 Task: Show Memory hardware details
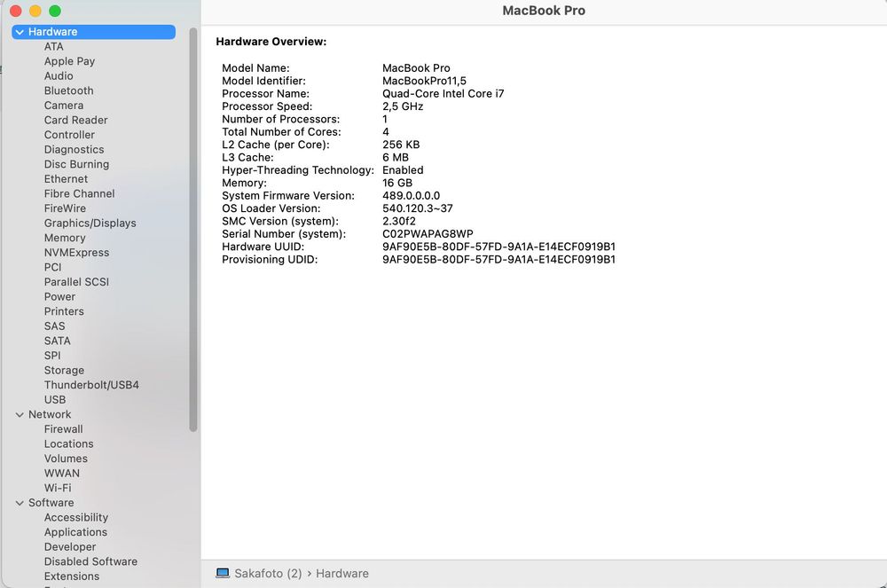[65, 238]
